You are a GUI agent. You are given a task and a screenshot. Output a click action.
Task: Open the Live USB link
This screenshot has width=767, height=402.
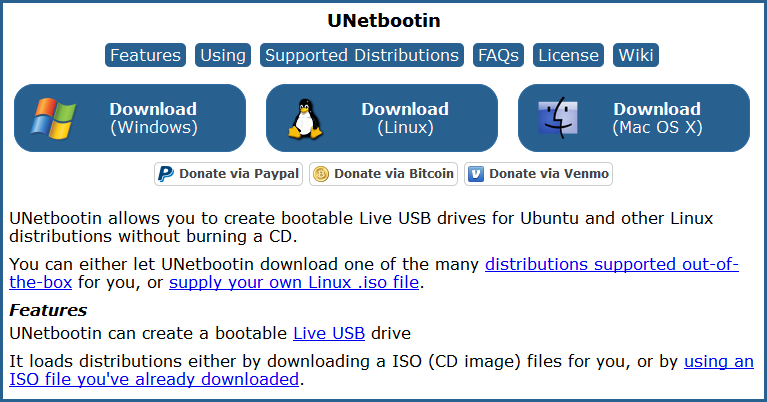click(329, 334)
